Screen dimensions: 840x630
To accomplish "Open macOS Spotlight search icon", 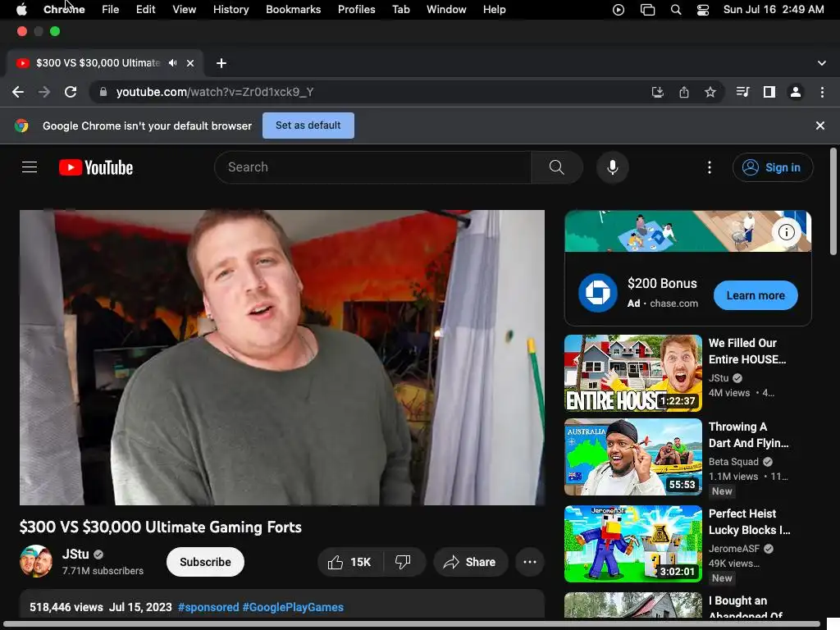I will pyautogui.click(x=676, y=10).
